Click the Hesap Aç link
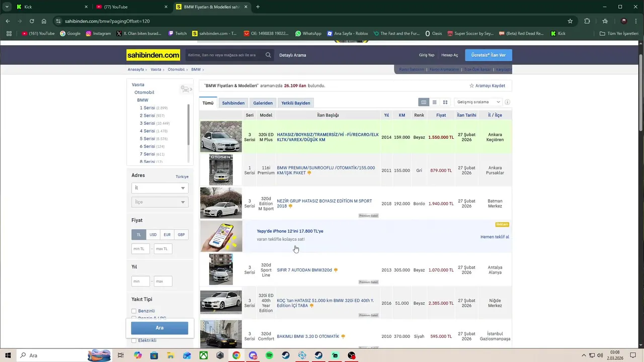 tap(450, 55)
